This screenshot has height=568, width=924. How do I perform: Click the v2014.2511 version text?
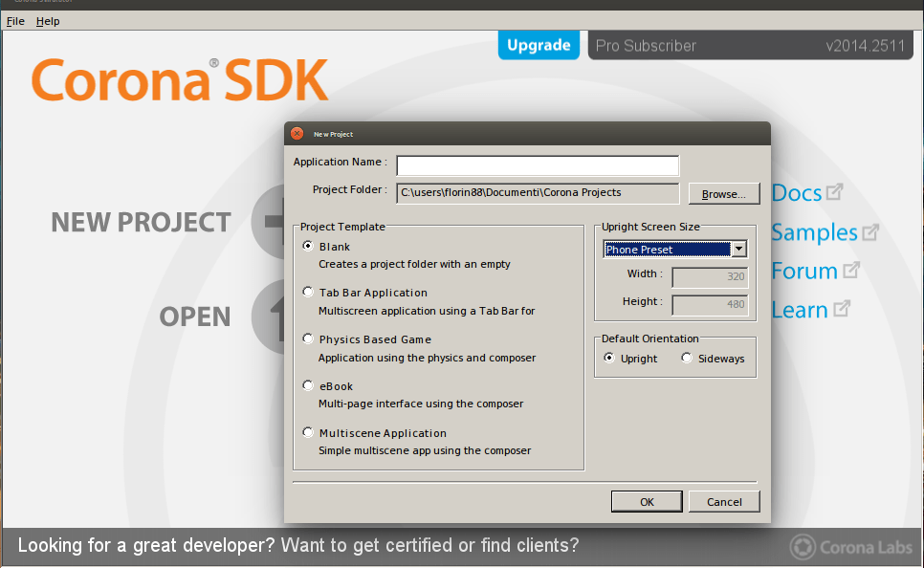[865, 46]
